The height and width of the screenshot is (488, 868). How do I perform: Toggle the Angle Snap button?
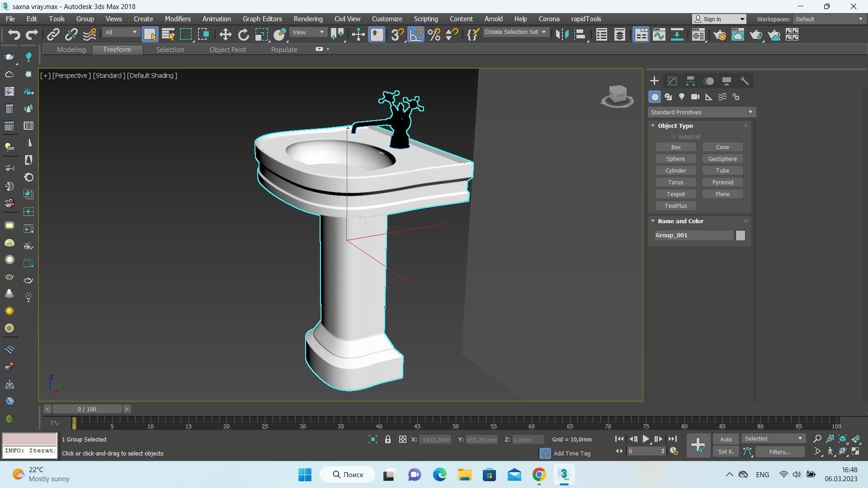[416, 34]
